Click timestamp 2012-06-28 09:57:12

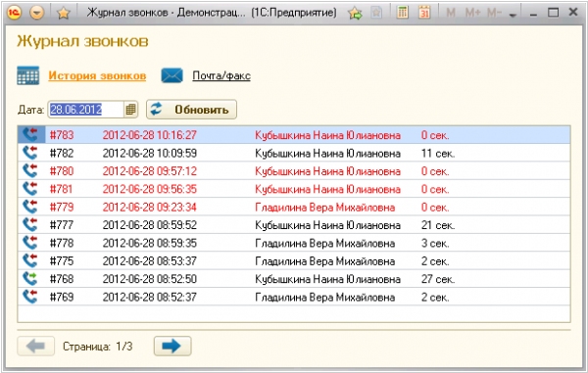click(x=150, y=170)
